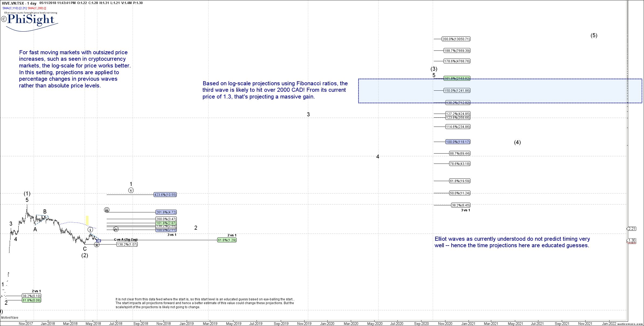The width and height of the screenshot is (644, 326).
Task: Open the motivewave.com link at bottom right
Action: [x=630, y=324]
